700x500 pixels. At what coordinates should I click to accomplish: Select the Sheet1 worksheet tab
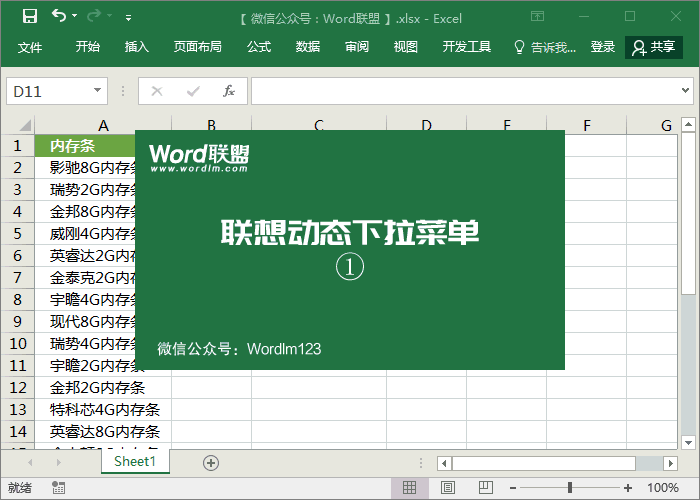[135, 461]
